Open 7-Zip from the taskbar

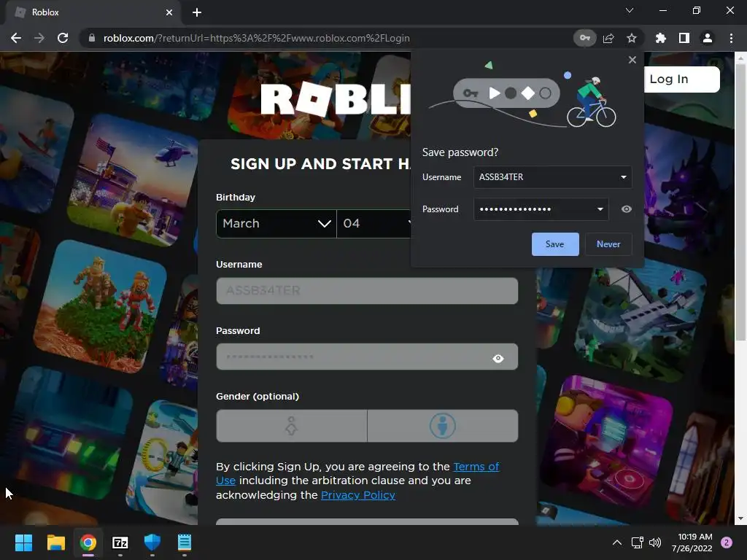pyautogui.click(x=120, y=542)
